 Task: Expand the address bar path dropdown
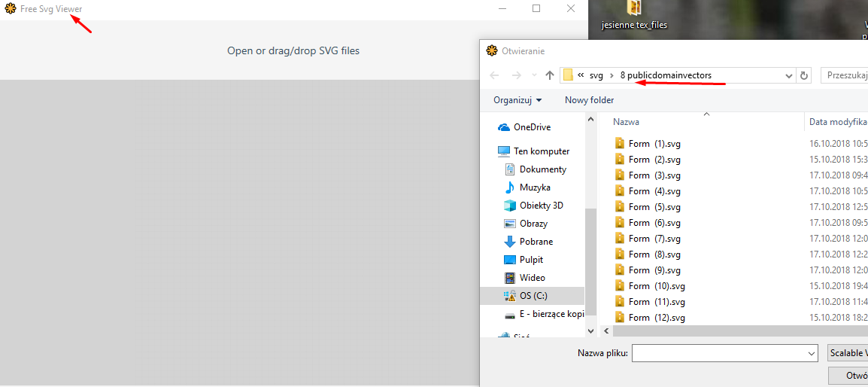click(788, 75)
